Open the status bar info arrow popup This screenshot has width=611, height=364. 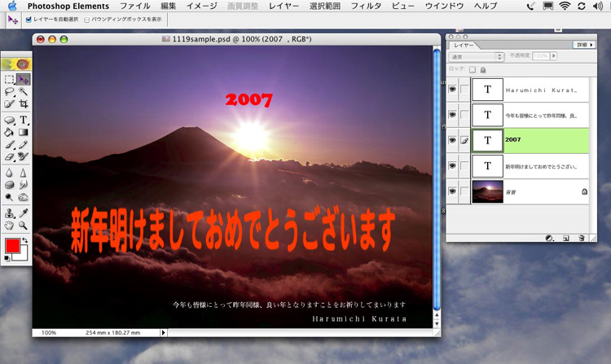click(164, 332)
